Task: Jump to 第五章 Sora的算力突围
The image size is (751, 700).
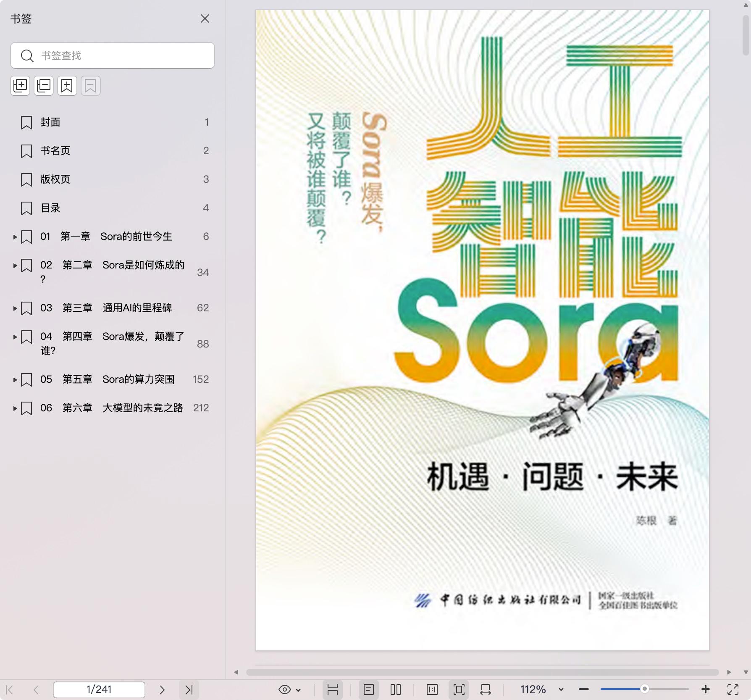Action: 108,379
